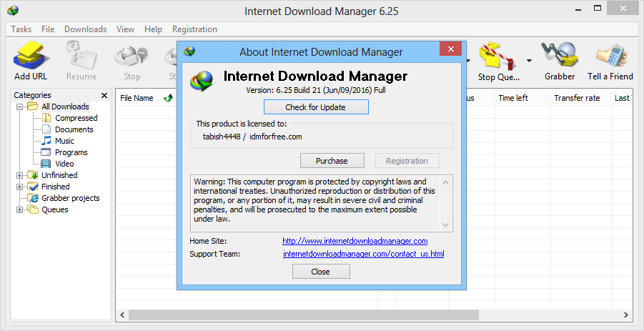The height and width of the screenshot is (331, 644).
Task: Select the Documents category label
Action: point(74,129)
